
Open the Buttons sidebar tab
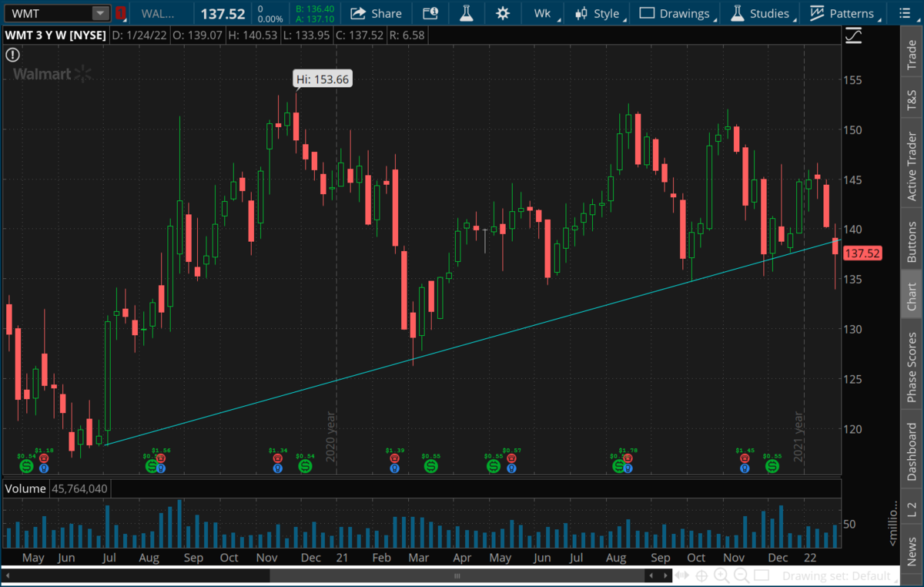click(912, 243)
